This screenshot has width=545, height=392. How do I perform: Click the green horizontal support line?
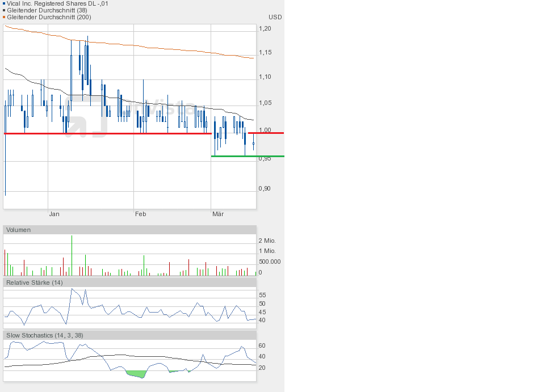pos(247,156)
